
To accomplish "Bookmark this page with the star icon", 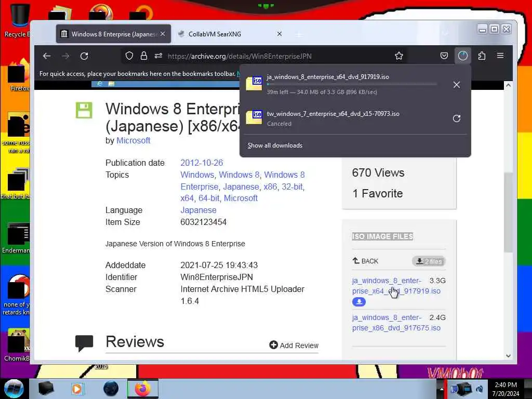I will click(398, 56).
